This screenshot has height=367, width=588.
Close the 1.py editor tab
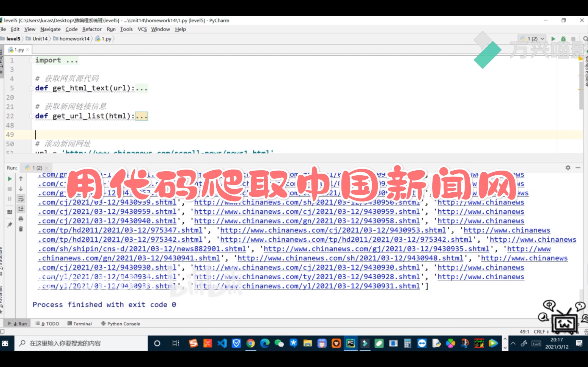tap(28, 50)
